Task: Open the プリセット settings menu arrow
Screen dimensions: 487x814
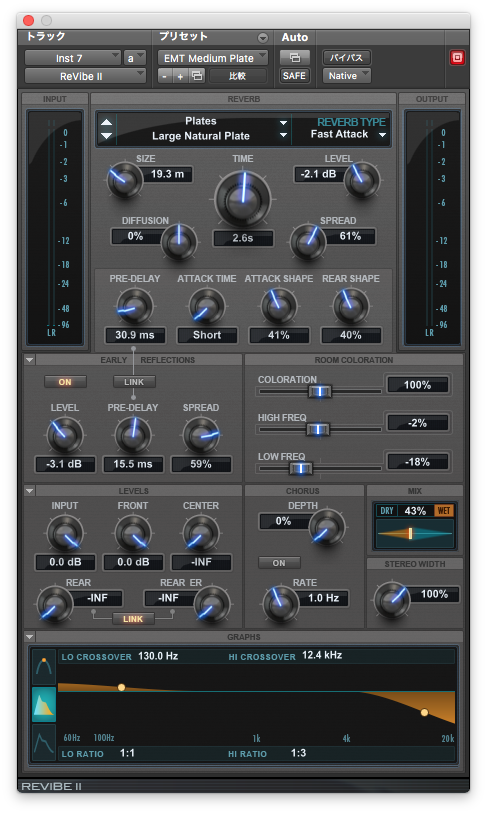Action: 263,37
